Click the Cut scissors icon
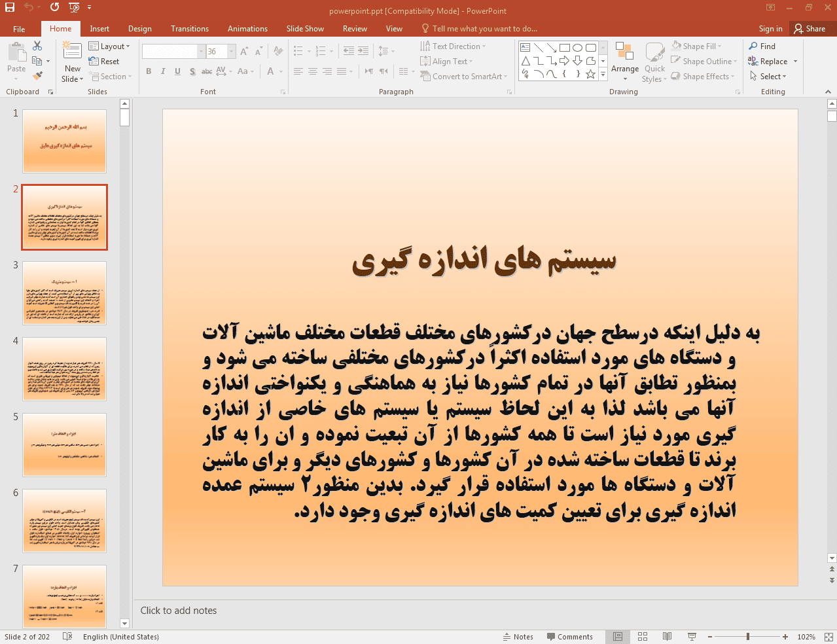The width and height of the screenshot is (837, 644). coord(37,46)
